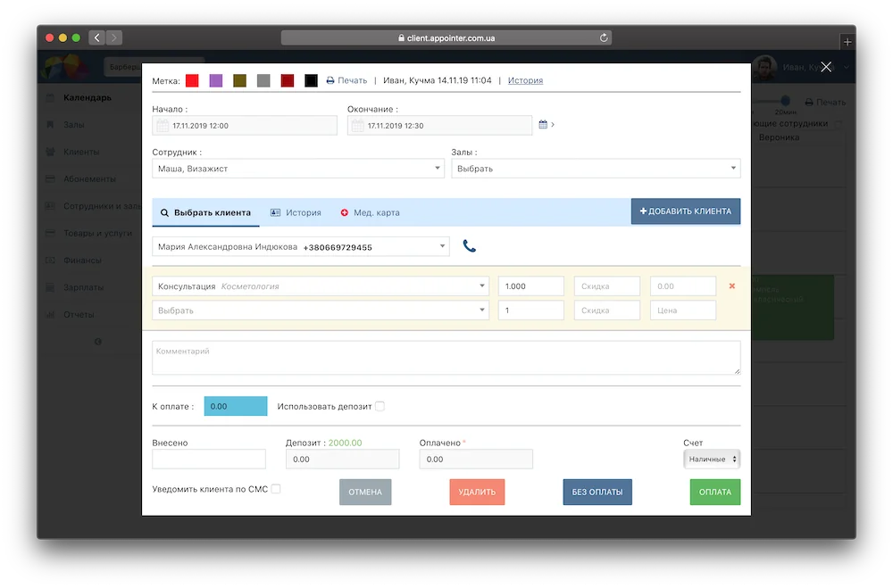Click the phone call icon next to client

click(x=470, y=246)
